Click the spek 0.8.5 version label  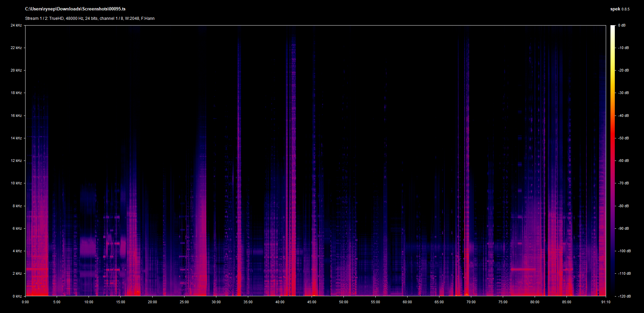(620, 9)
